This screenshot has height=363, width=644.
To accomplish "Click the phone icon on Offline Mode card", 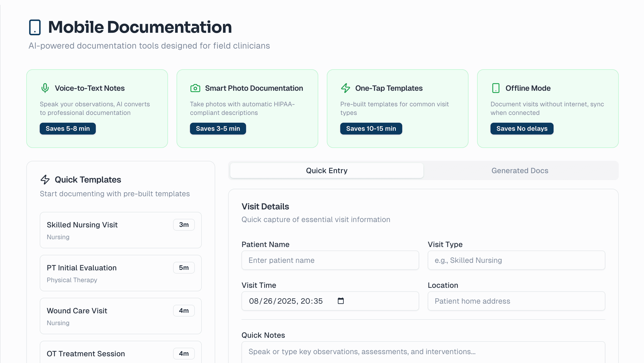I will pyautogui.click(x=496, y=88).
